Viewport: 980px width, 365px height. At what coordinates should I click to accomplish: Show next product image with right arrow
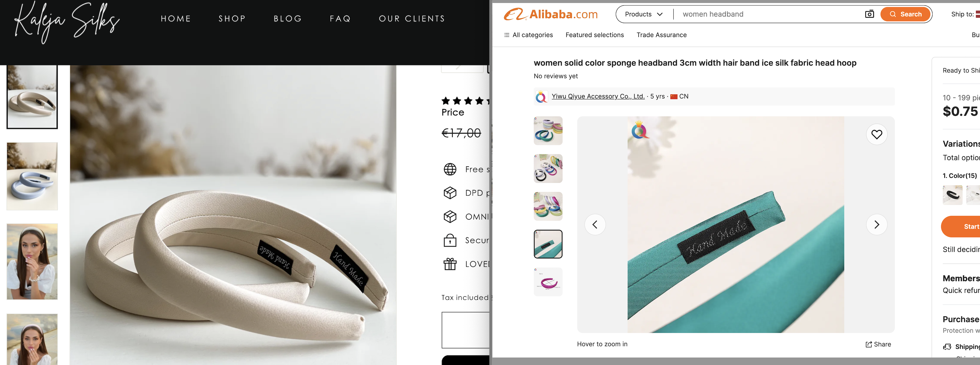(x=876, y=225)
